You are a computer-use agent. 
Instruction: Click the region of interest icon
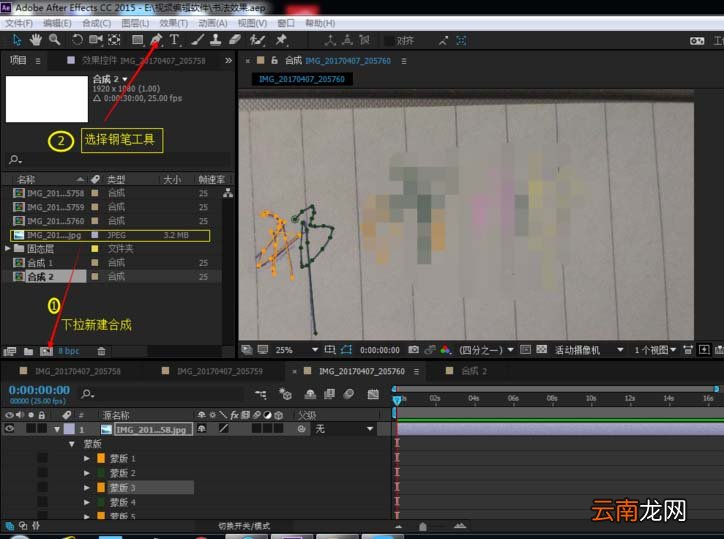coord(330,350)
